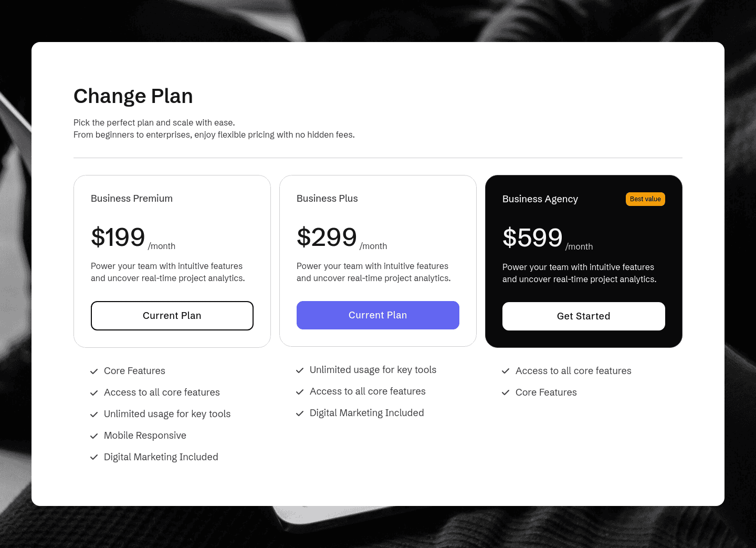756x548 pixels.
Task: Click the $599 per month price text
Action: (533, 237)
